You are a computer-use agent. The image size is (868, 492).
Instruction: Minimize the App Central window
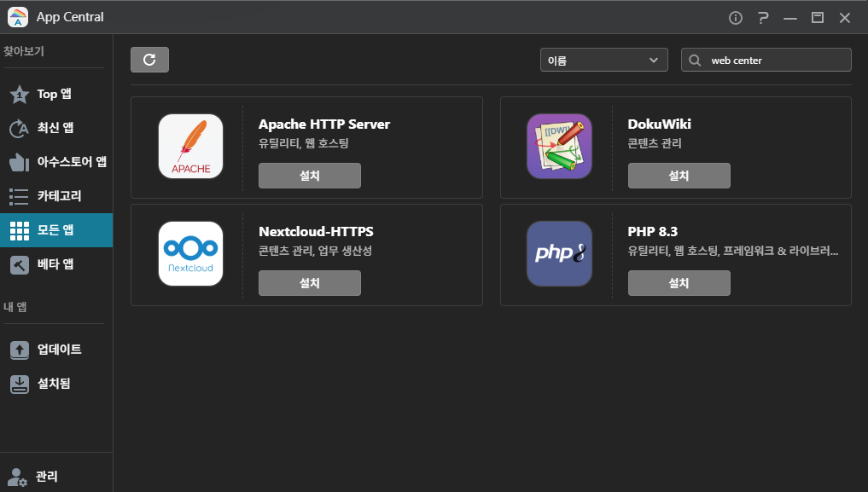pos(790,18)
